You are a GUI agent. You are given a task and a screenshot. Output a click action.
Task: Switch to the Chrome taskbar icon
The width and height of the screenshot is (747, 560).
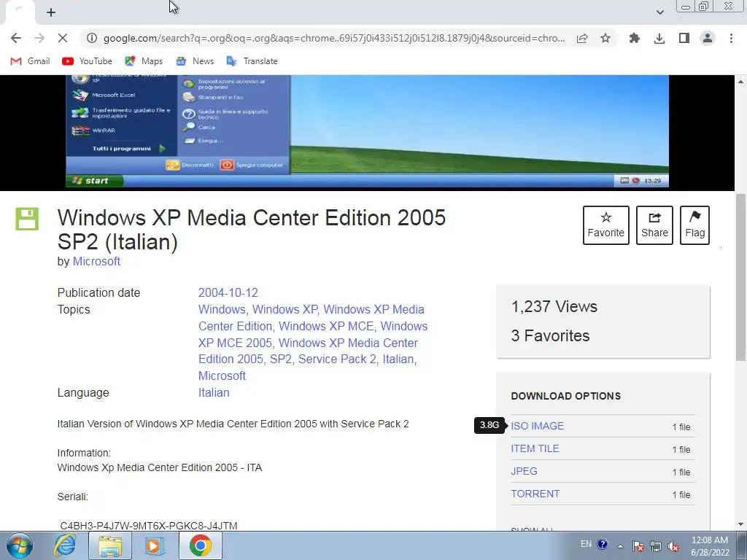(201, 545)
